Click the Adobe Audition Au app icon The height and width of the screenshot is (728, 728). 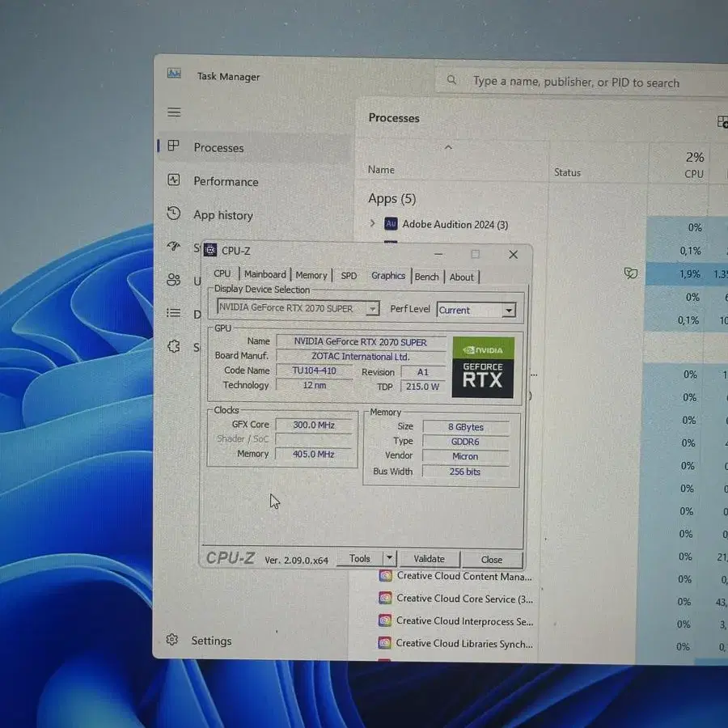391,224
